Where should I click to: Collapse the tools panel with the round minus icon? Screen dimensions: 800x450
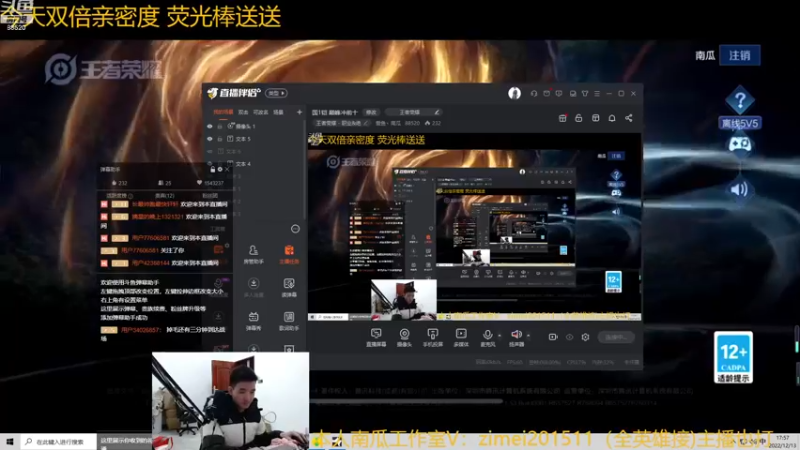pos(295,229)
